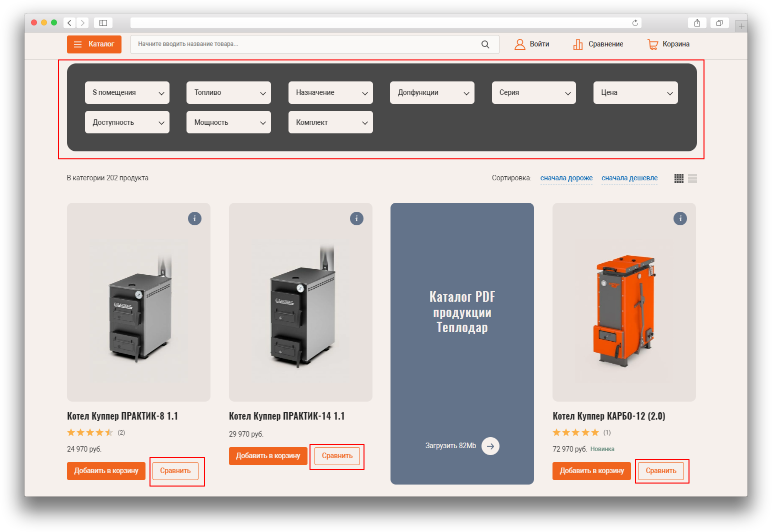Open Котел Куппер ПРАКТИК-14 1.1 title
Viewport: 772px width, 532px height.
pyautogui.click(x=287, y=416)
